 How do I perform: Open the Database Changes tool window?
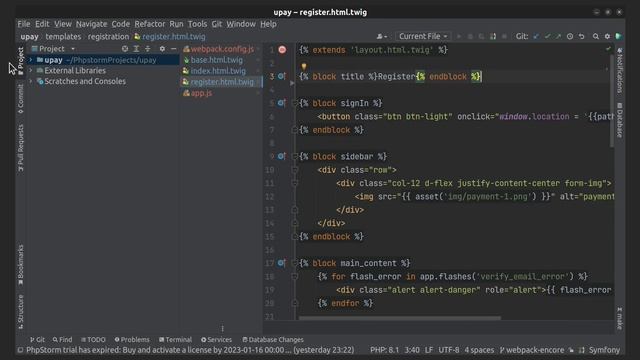(x=273, y=340)
